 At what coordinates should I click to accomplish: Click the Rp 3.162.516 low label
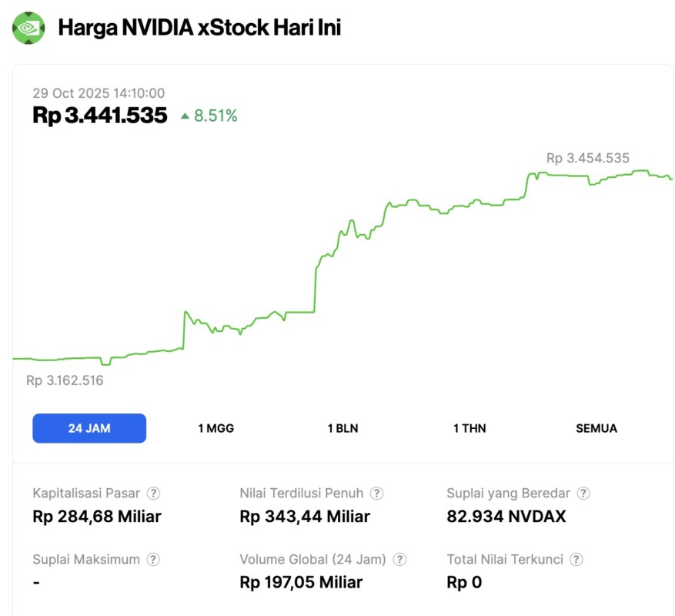pos(65,380)
